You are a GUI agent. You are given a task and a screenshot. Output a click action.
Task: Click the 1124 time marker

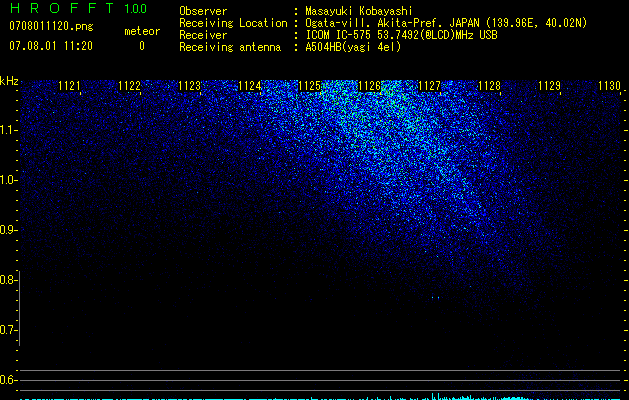tap(250, 86)
